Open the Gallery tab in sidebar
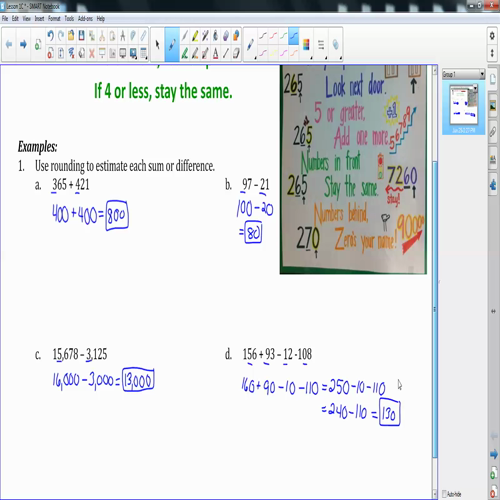Screen dimensions: 500x500 pyautogui.click(x=493, y=106)
